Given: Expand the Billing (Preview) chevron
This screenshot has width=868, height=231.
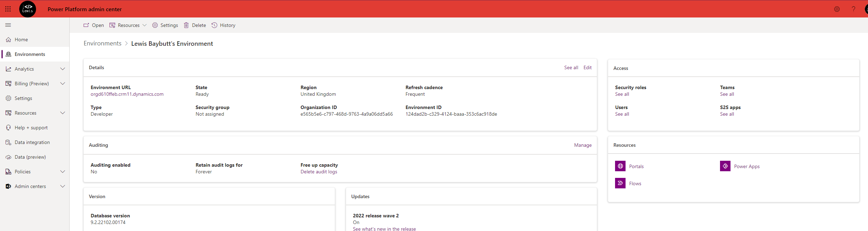Looking at the screenshot, I should [63, 84].
